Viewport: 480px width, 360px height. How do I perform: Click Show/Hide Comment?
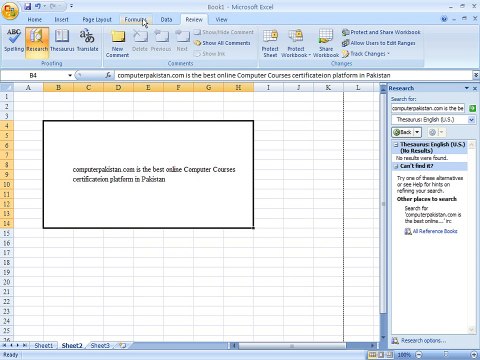(x=224, y=32)
